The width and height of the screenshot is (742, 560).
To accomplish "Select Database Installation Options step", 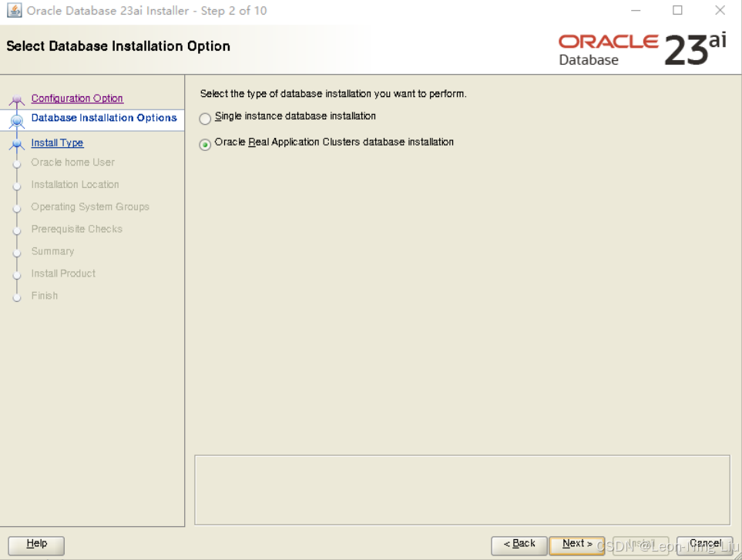I will 104,118.
